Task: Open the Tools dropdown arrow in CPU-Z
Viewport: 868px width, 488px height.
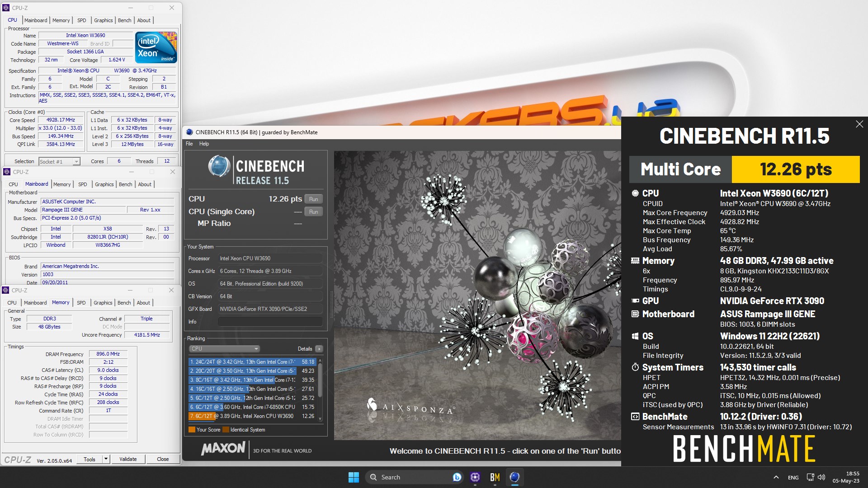Action: pyautogui.click(x=106, y=459)
